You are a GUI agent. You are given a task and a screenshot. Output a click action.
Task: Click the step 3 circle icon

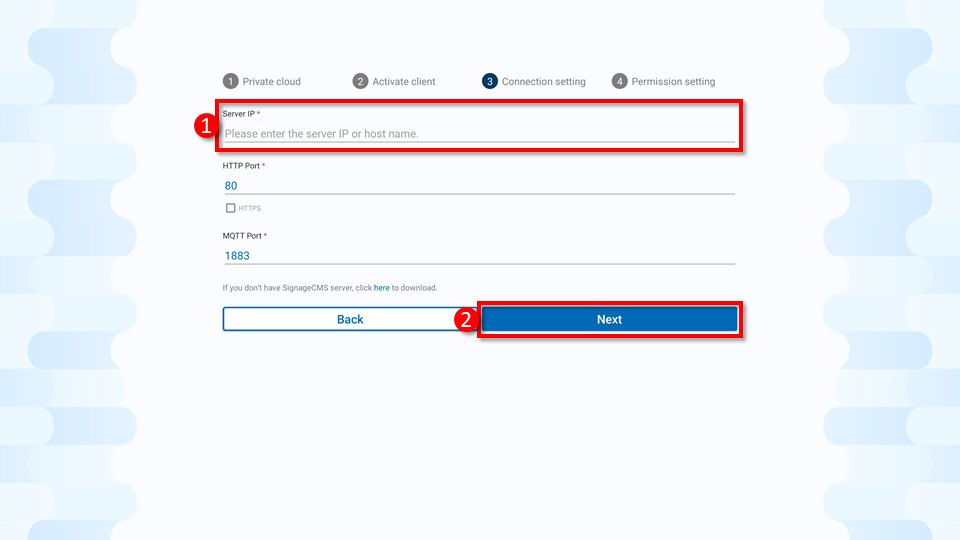(490, 81)
